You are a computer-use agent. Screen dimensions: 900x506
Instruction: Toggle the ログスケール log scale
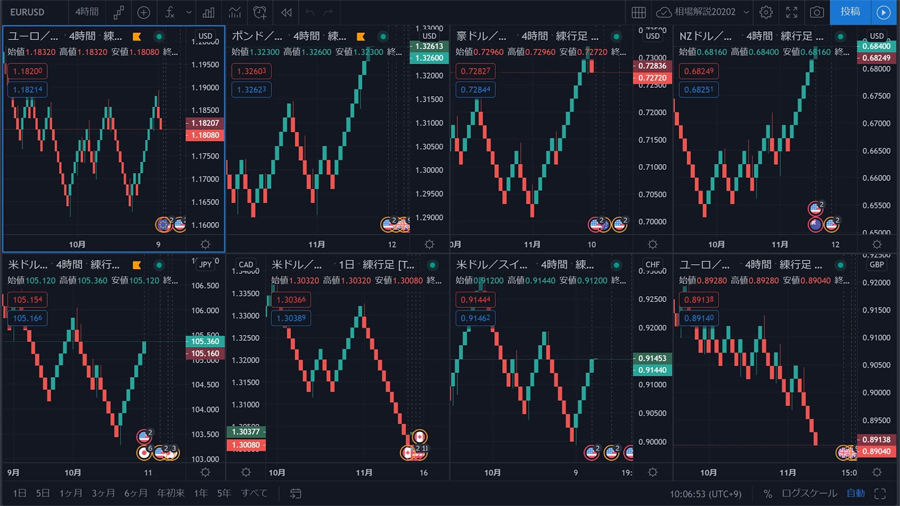point(809,494)
